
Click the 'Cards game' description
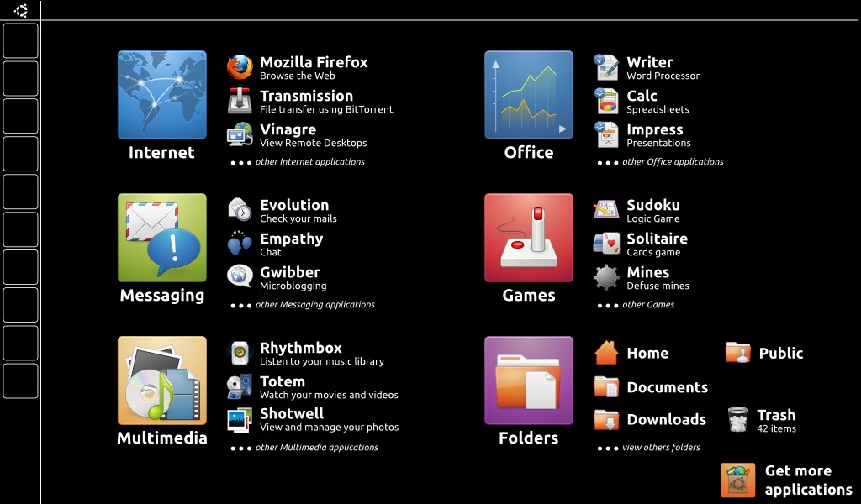(653, 252)
